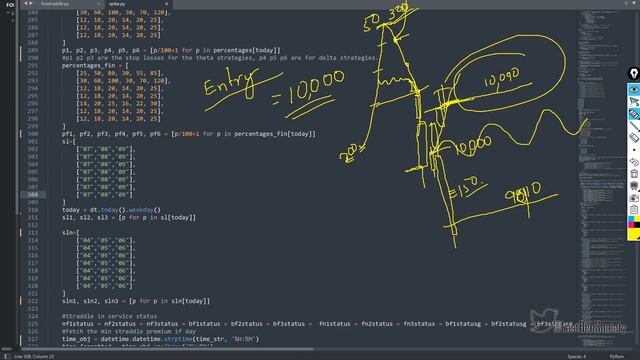
Task: Click 'percentages_fin' on line 291
Action: pyautogui.click(x=89, y=66)
